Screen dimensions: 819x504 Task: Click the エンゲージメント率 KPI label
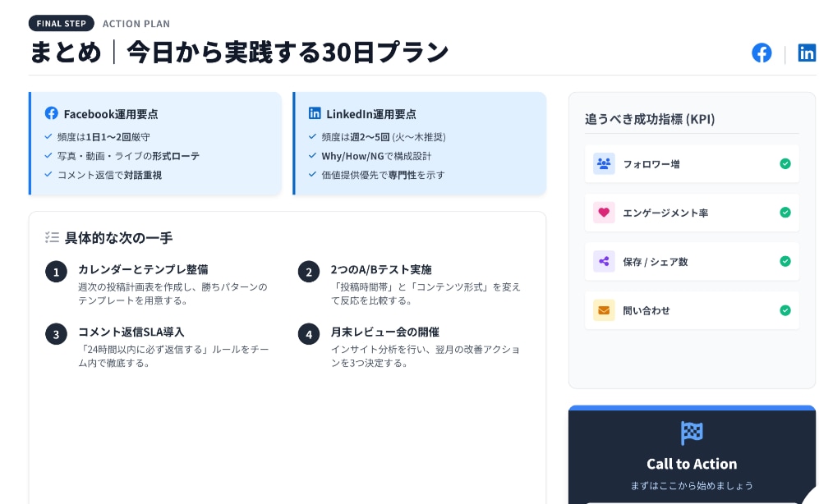coord(665,213)
